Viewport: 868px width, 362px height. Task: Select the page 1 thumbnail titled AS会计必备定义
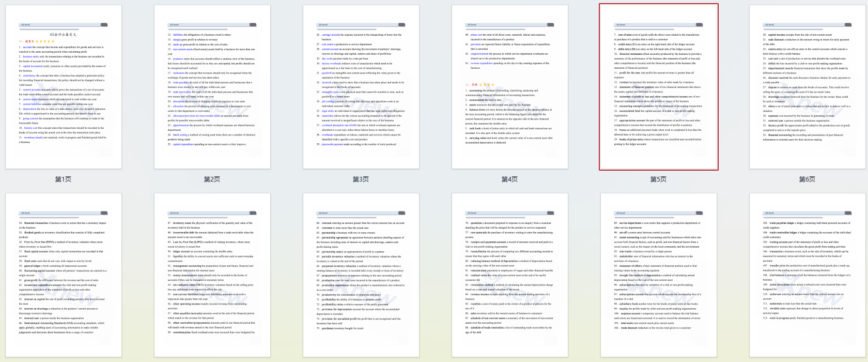(x=64, y=87)
